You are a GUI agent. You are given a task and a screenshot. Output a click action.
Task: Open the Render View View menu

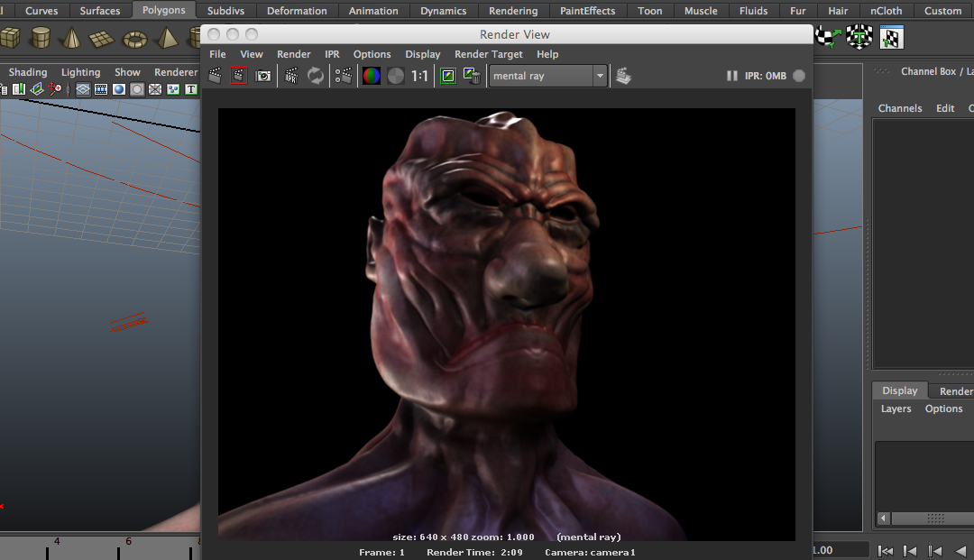coord(252,54)
